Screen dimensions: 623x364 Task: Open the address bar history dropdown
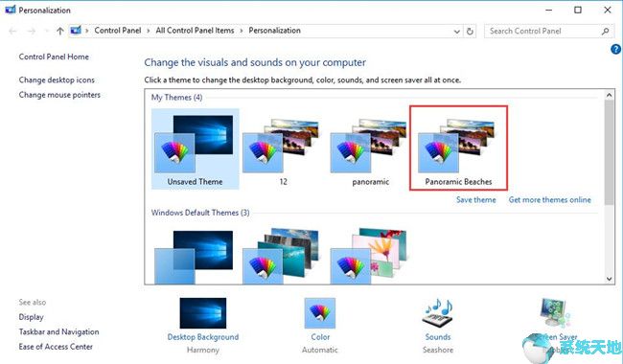(457, 32)
